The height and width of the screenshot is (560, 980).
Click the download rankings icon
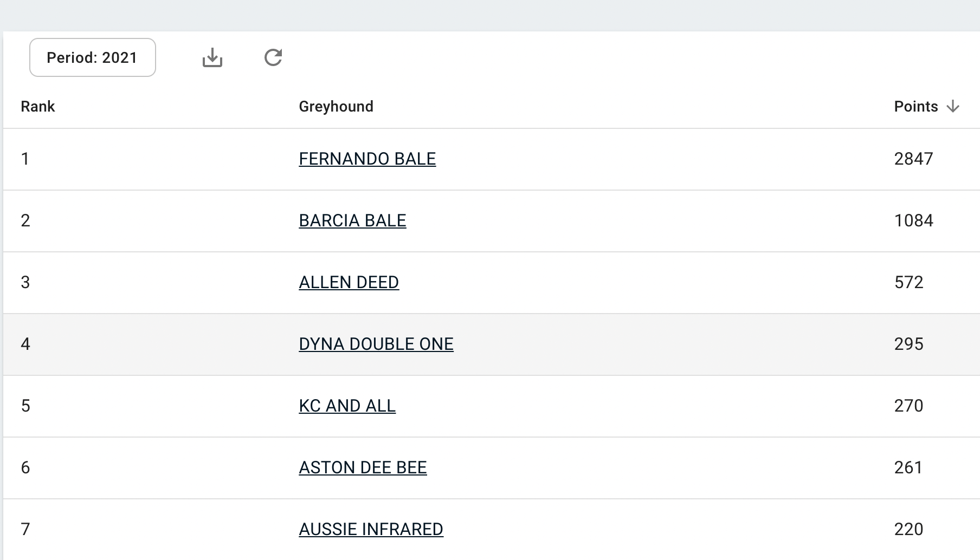point(212,57)
